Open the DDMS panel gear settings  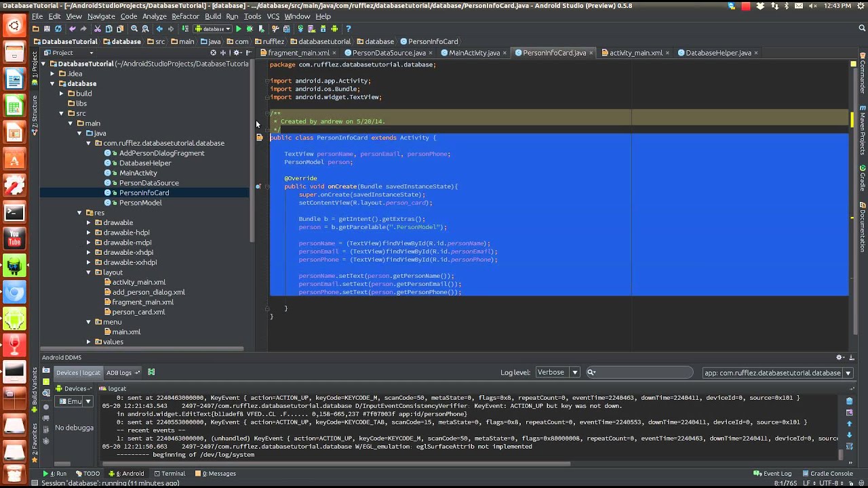[x=840, y=357]
